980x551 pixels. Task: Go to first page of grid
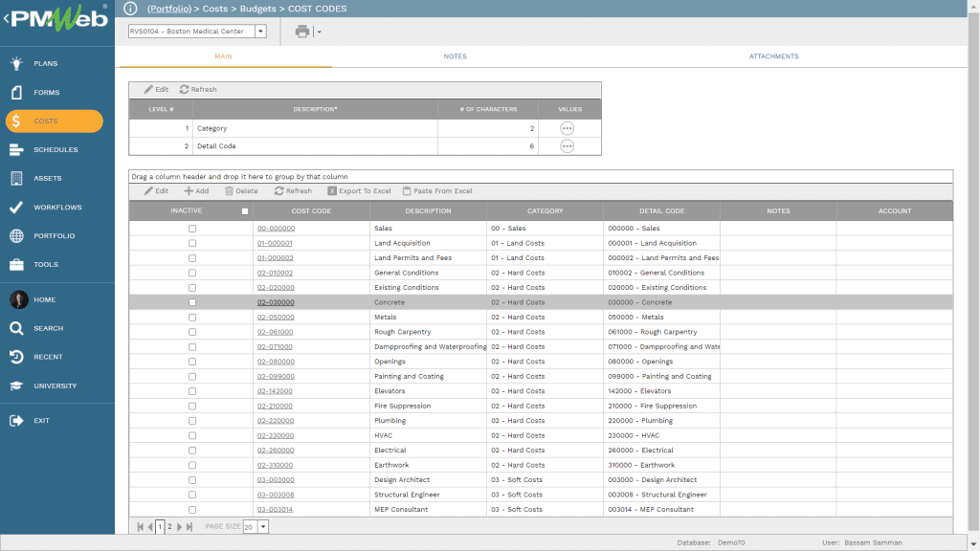pos(141,527)
